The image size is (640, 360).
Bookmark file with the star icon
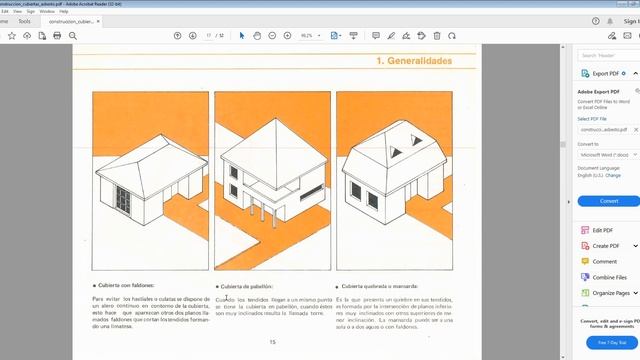[x=12, y=36]
